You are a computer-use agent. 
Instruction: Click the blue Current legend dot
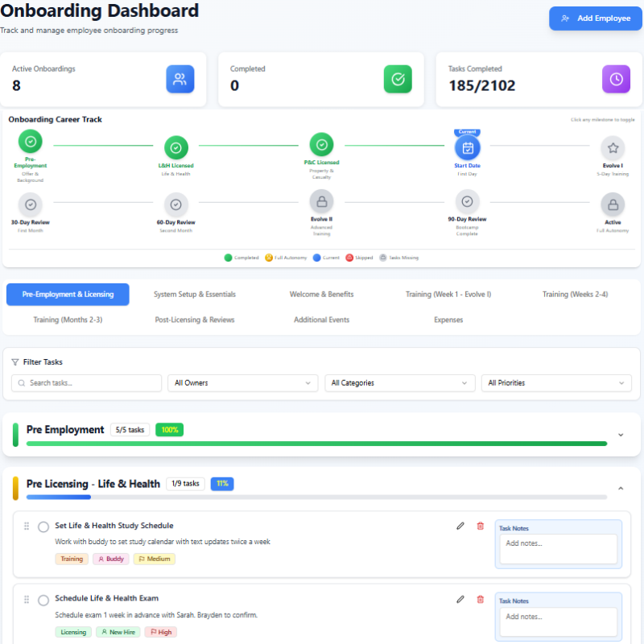[316, 258]
